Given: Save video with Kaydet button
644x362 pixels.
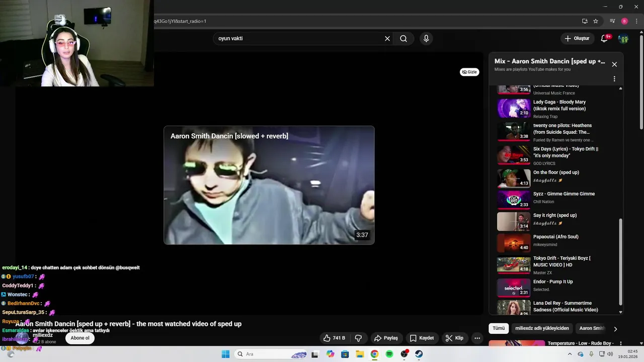Looking at the screenshot, I should click(x=422, y=338).
